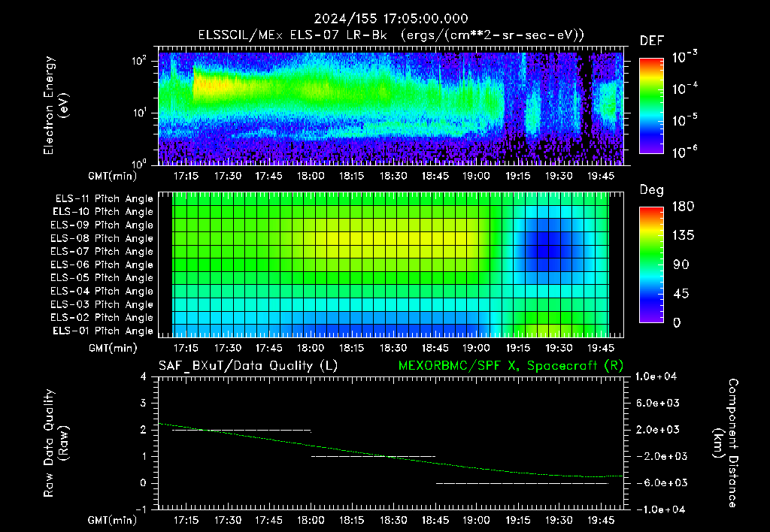Select the DEF label above color bar
This screenshot has height=532, width=770.
pyautogui.click(x=652, y=41)
